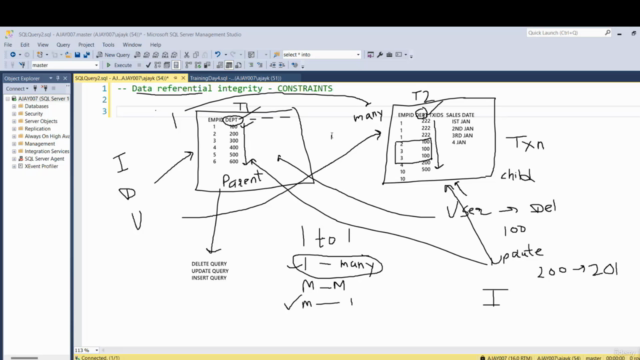This screenshot has width=640, height=360.
Task: Open the Project menu
Action: tap(86, 44)
